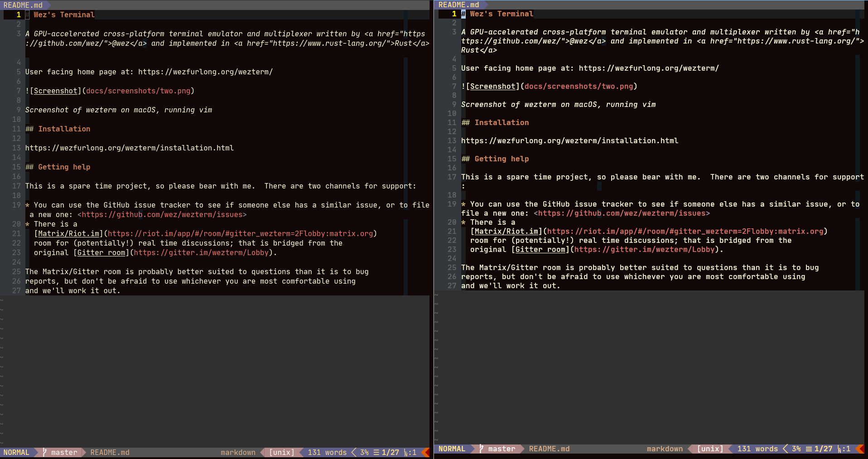Click [Gitter room] link text in left pane
The image size is (868, 459).
pyautogui.click(x=101, y=252)
